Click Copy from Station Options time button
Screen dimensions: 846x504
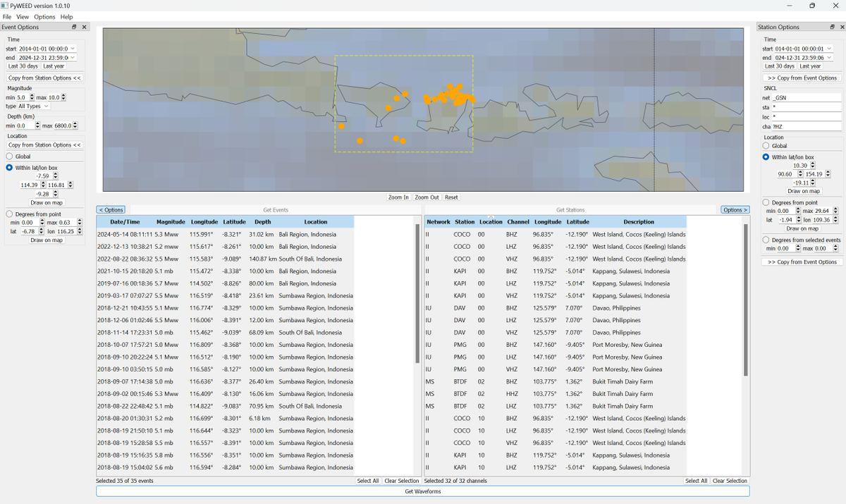[44, 78]
